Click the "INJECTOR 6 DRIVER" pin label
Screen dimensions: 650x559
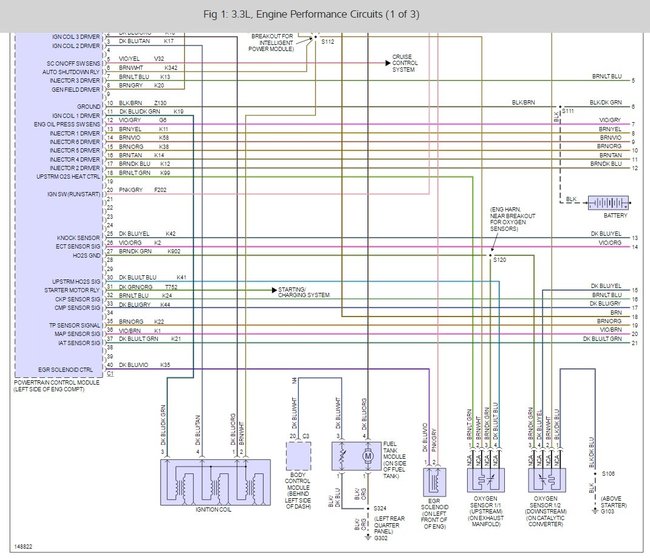pyautogui.click(x=75, y=142)
